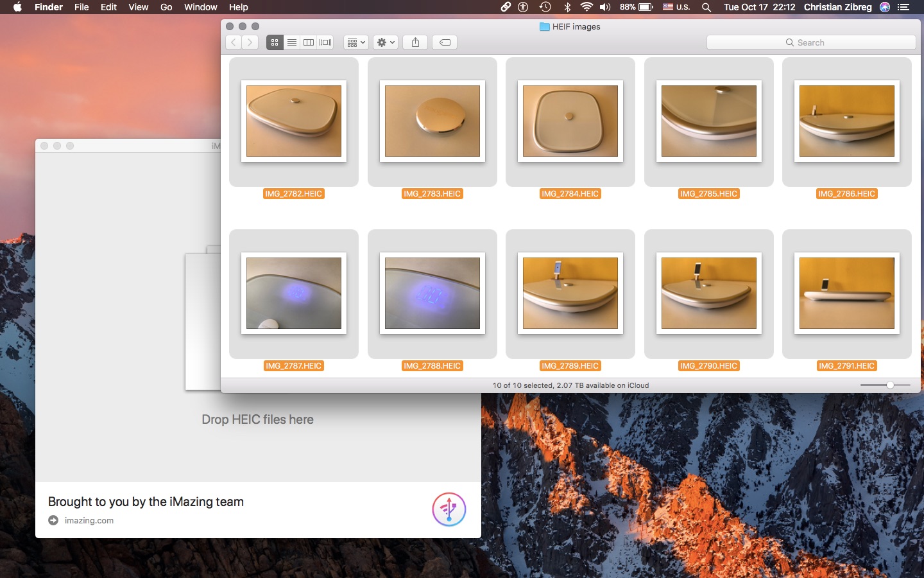The image size is (924, 578).
Task: Select the IMG_2787.HEIC thumbnail
Action: 294,293
